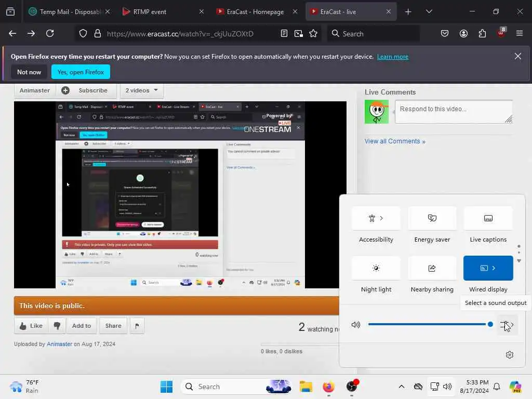Image resolution: width=532 pixels, height=399 pixels.
Task: Show hidden tray icons chevron
Action: click(402, 387)
